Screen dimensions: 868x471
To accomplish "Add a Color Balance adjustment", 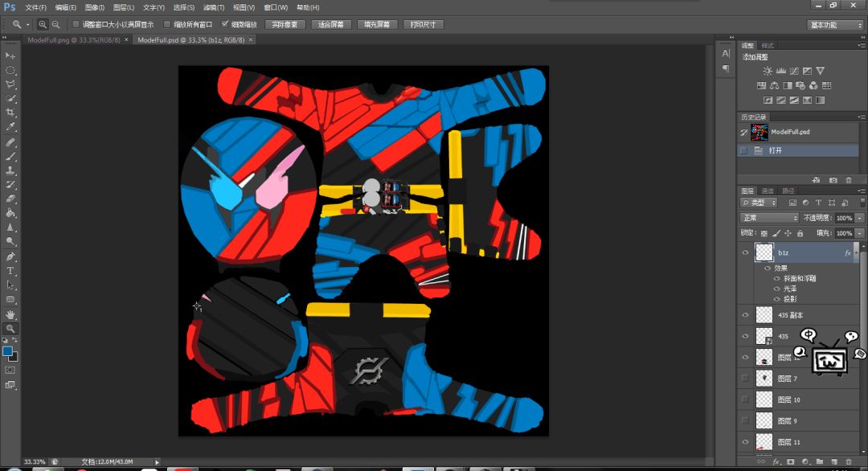I will 775,85.
